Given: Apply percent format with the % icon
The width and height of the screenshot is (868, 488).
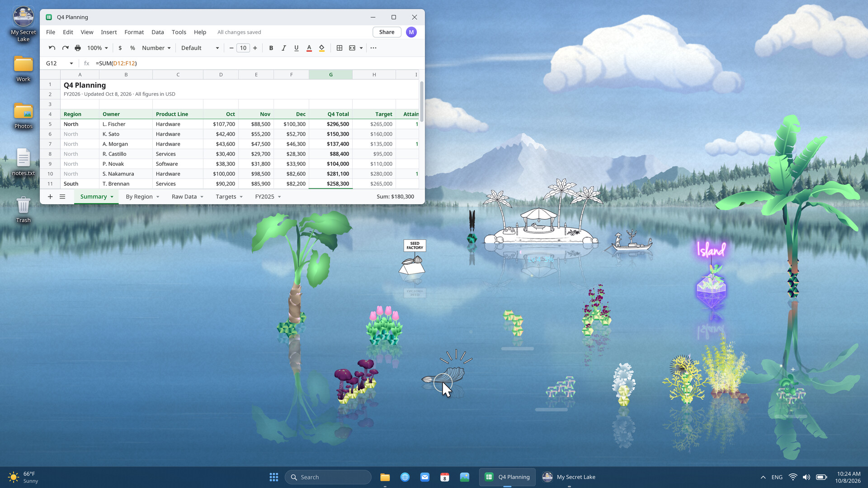Looking at the screenshot, I should [132, 48].
